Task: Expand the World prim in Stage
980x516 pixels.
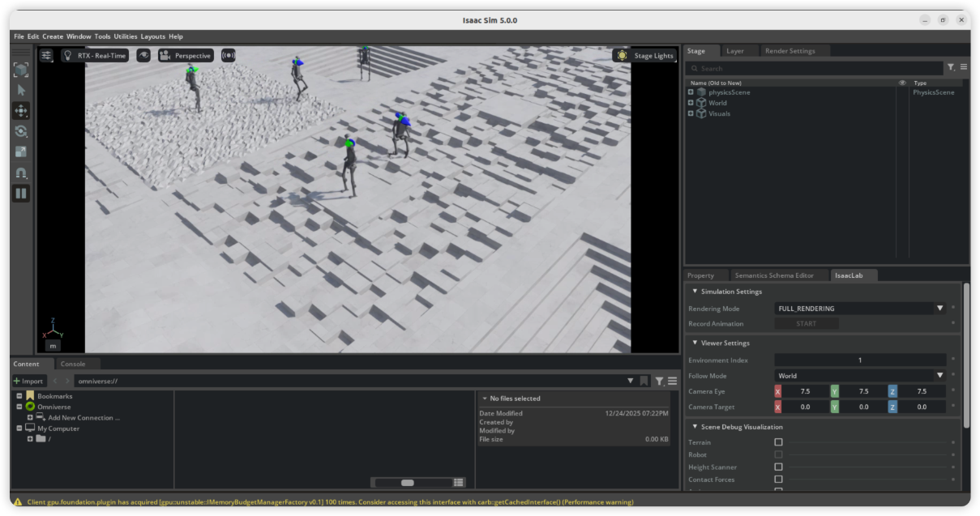Action: [691, 103]
